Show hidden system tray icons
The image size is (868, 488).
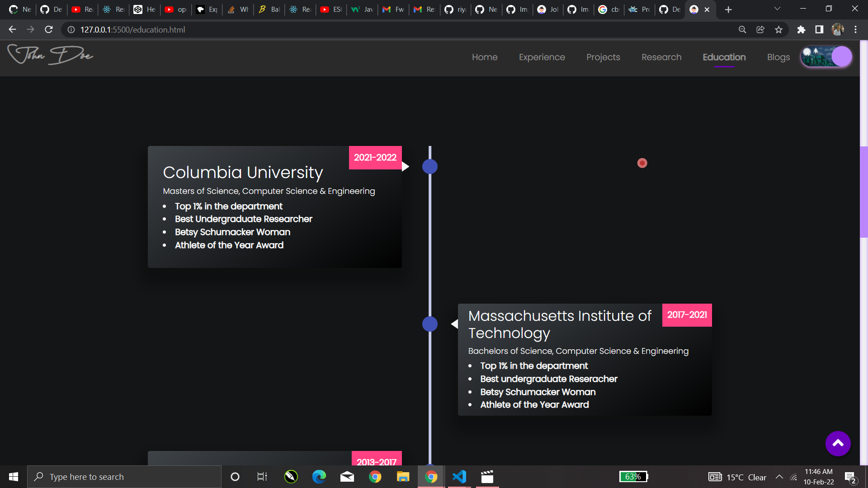click(779, 477)
